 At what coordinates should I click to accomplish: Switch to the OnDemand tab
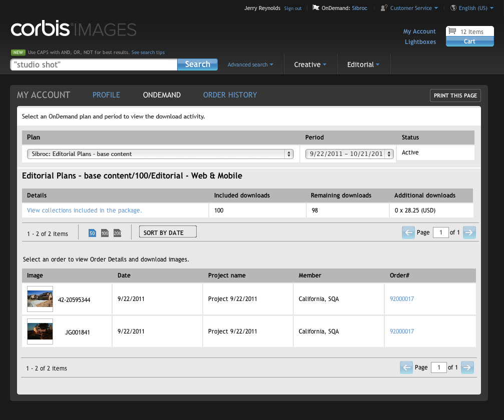162,95
